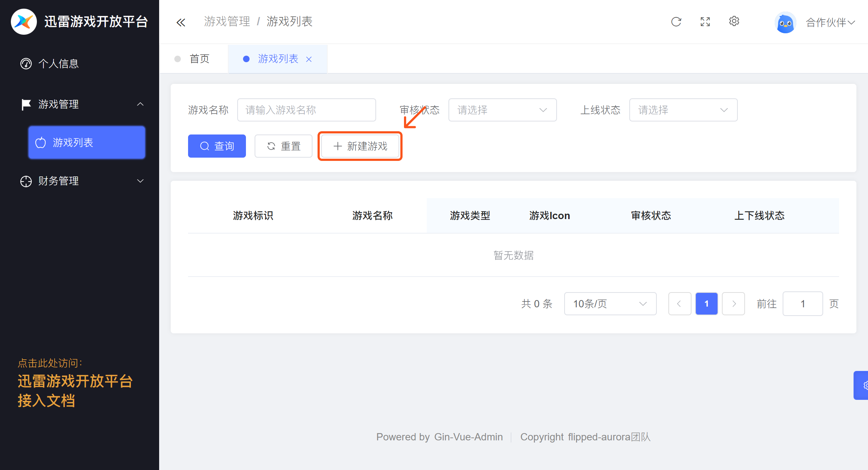Screen dimensions: 868x470
Task: Switch to the 游戏列表 tab
Action: click(x=278, y=59)
